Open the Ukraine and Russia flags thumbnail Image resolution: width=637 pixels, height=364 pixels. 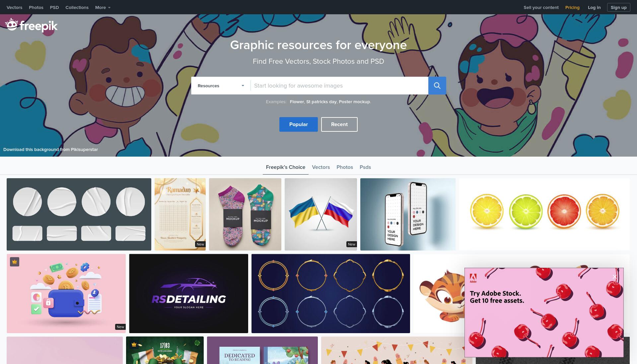320,214
